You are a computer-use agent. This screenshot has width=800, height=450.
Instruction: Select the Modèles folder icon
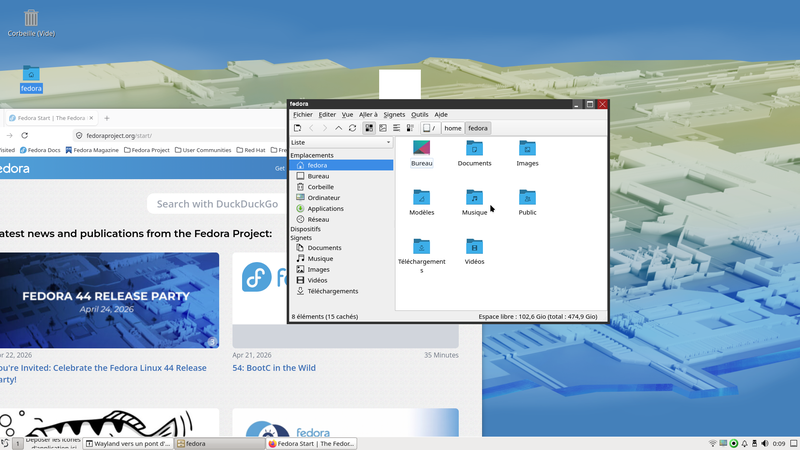pos(421,202)
